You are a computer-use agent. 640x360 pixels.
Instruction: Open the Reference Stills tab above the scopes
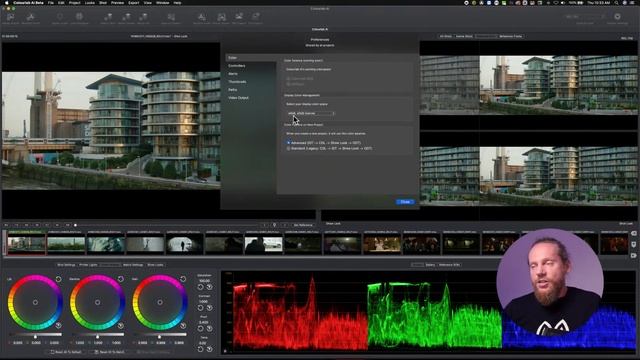pyautogui.click(x=449, y=265)
